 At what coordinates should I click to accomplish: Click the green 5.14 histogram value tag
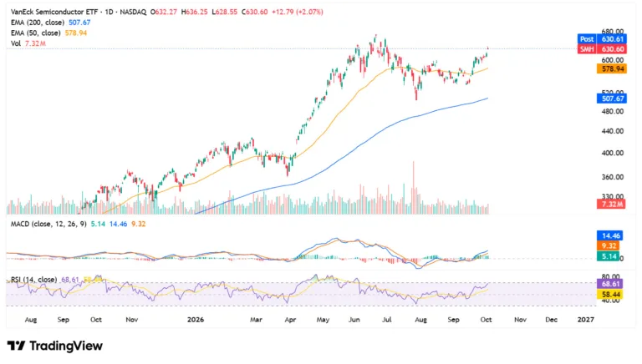[608, 256]
